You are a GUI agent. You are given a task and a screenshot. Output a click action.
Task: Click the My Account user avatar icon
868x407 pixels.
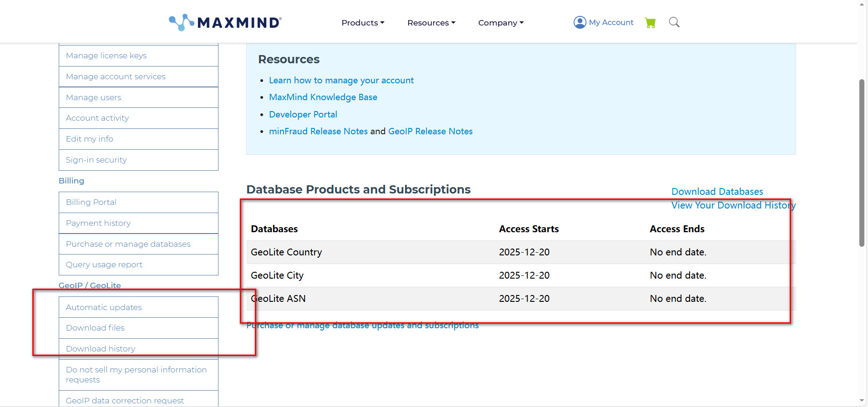tap(580, 22)
